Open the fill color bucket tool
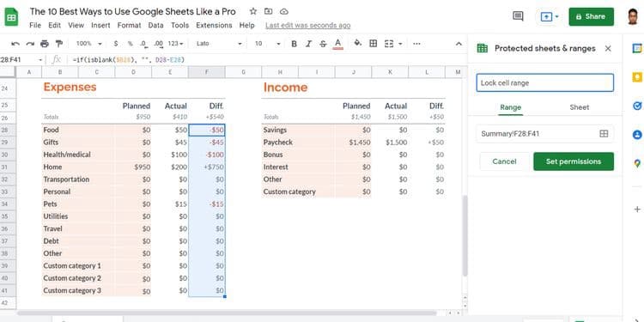This screenshot has width=644, height=322. pyautogui.click(x=358, y=43)
